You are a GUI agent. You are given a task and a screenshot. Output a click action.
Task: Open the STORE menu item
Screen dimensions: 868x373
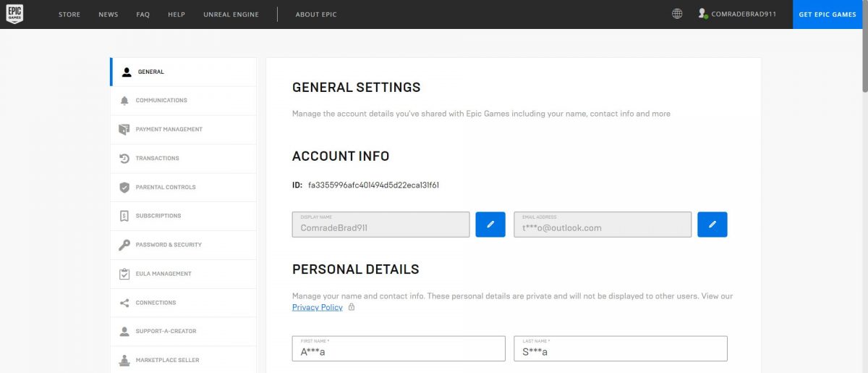69,14
